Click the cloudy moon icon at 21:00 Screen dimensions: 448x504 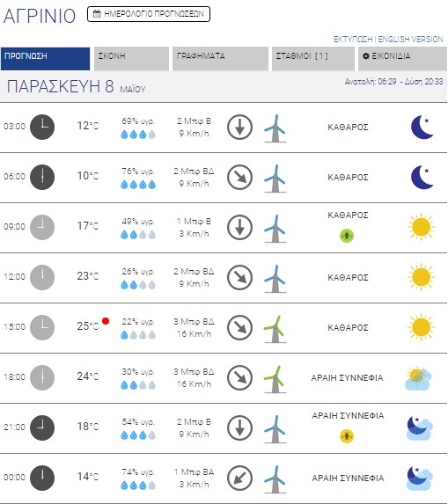(x=419, y=427)
